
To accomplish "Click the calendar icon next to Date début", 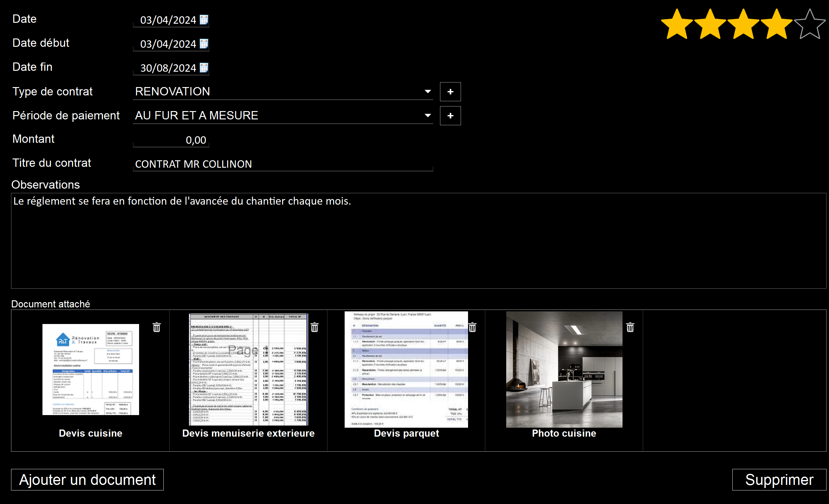I will 207,44.
